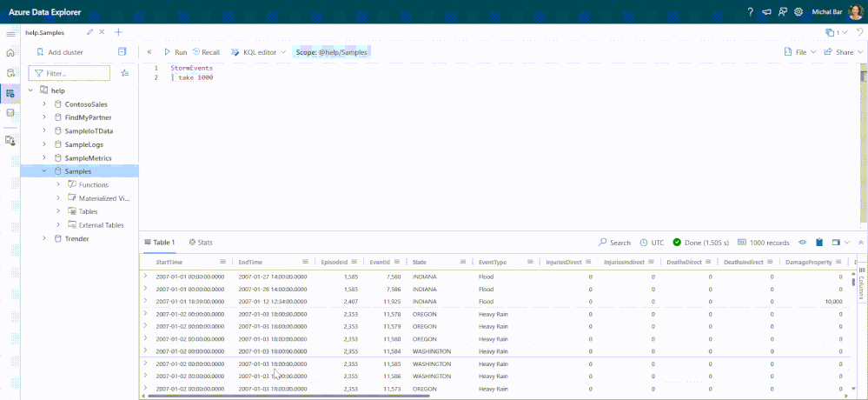Click Recall to restore last results

206,52
